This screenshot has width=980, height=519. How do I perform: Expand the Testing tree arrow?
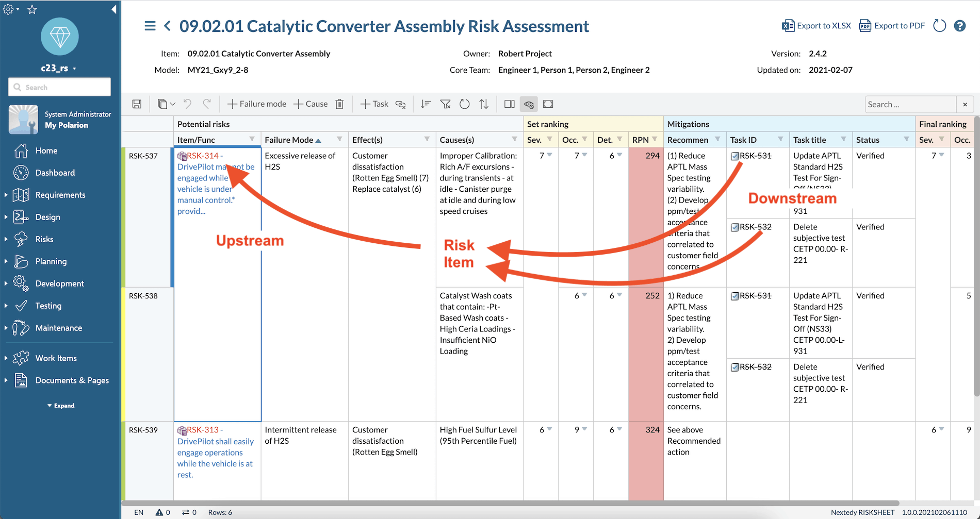(6, 306)
